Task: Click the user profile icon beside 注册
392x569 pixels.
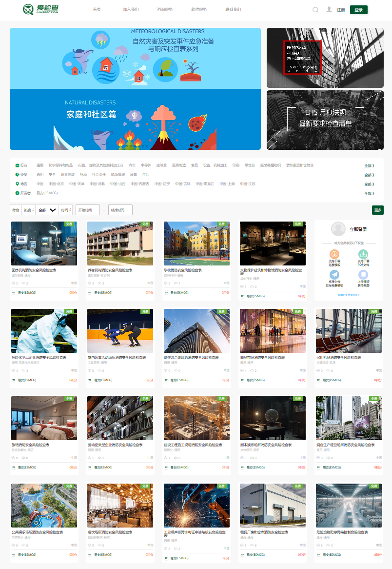Action: [329, 10]
